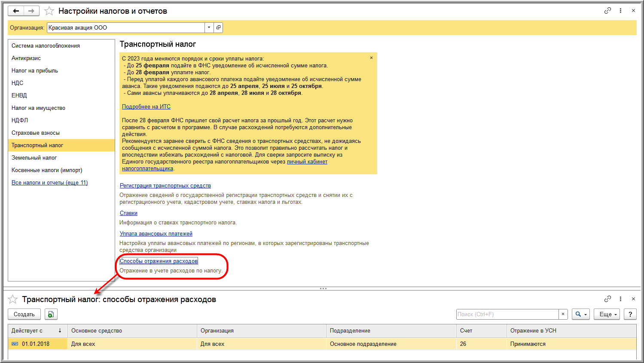Open three-dot menu in lower panel header
The width and height of the screenshot is (644, 363).
(620, 299)
